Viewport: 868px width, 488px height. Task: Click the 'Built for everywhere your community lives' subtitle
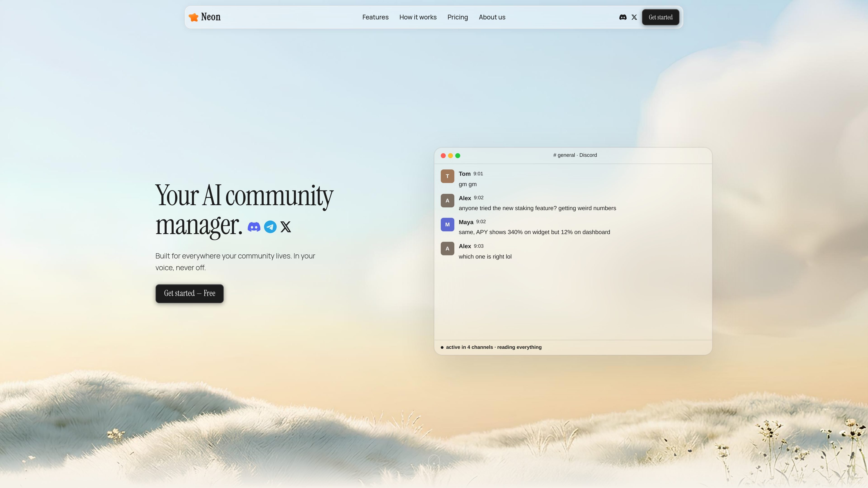(x=235, y=262)
